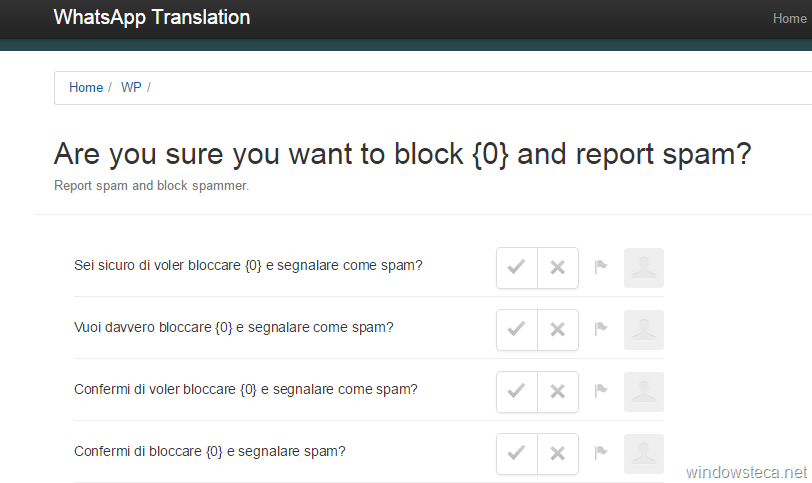Open author avatar for 'Vuoi davvero' translation
This screenshot has height=483, width=812.
coord(644,330)
